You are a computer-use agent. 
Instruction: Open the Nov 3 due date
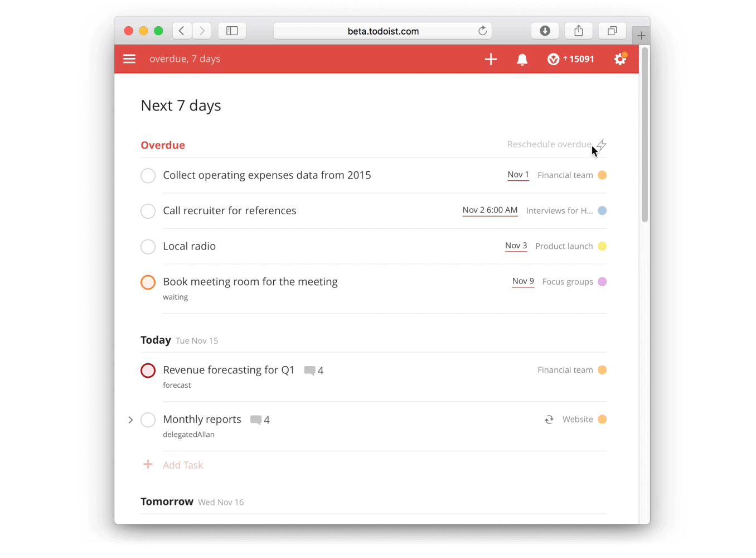point(516,246)
